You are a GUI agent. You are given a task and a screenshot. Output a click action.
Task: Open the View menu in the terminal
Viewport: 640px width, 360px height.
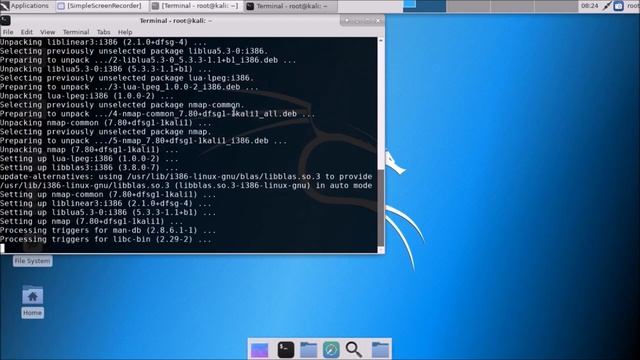pos(47,32)
